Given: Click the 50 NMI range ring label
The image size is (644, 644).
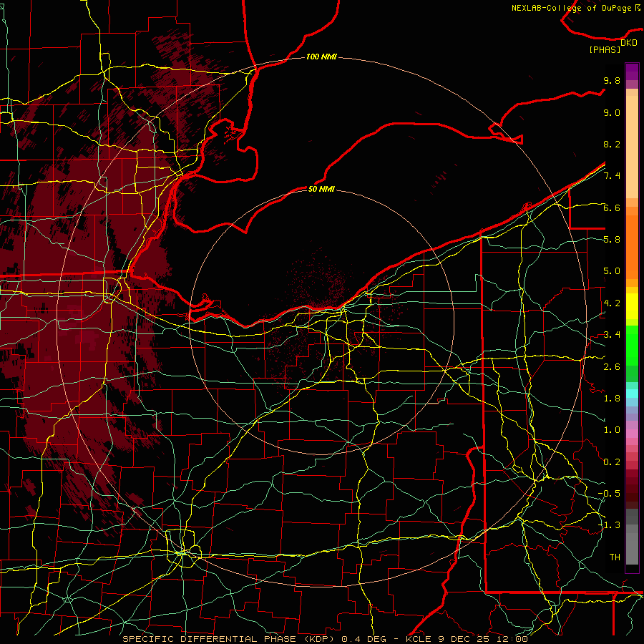Looking at the screenshot, I should pos(321,189).
